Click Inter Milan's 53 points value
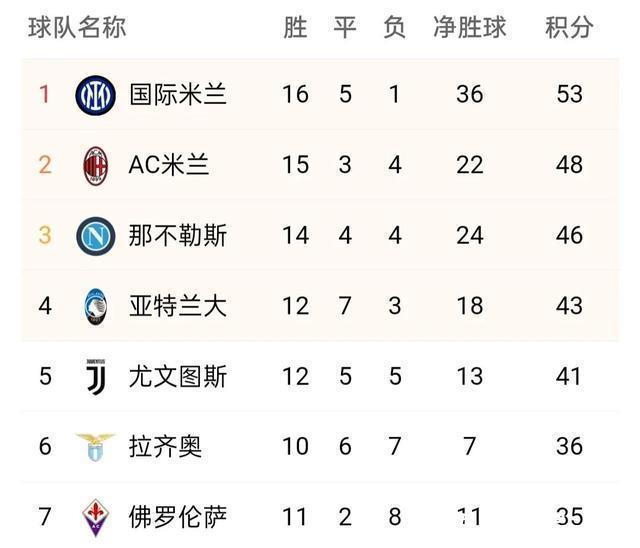The width and height of the screenshot is (640, 548). [x=569, y=95]
